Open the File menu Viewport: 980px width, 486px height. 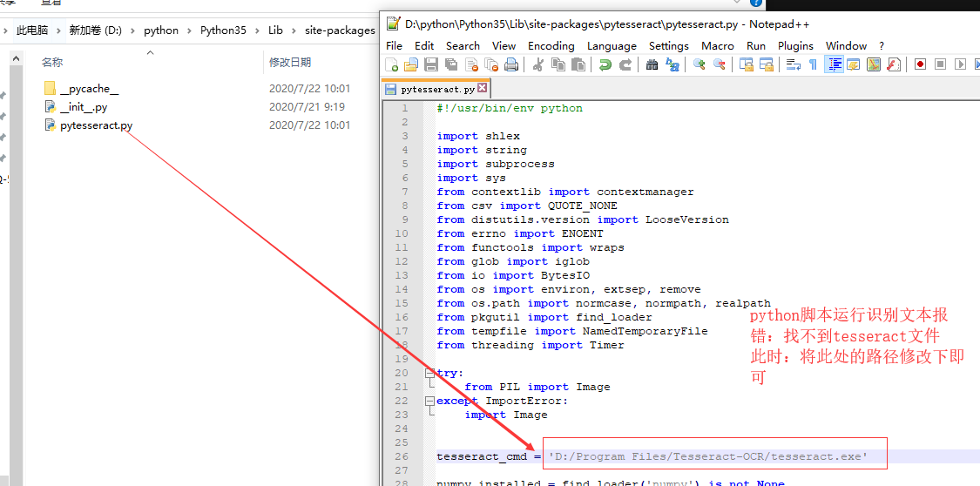click(395, 45)
